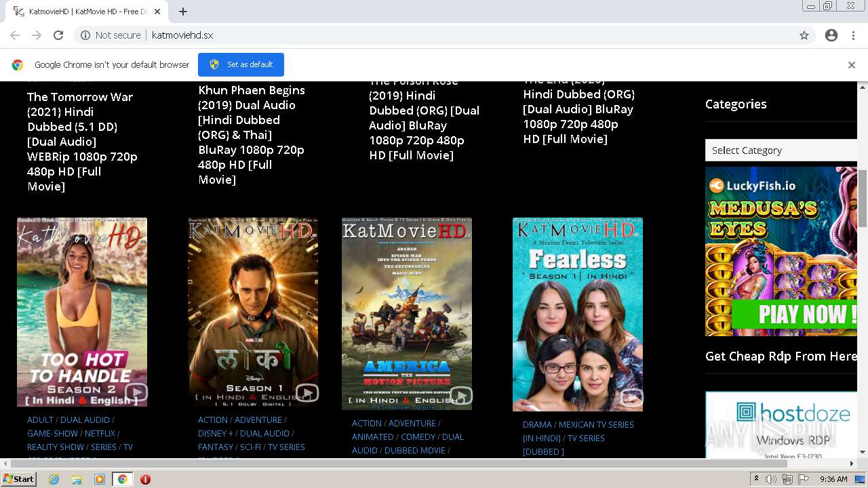Play icon on Fearless poster
Screen dimensions: 868x488
coord(631,397)
